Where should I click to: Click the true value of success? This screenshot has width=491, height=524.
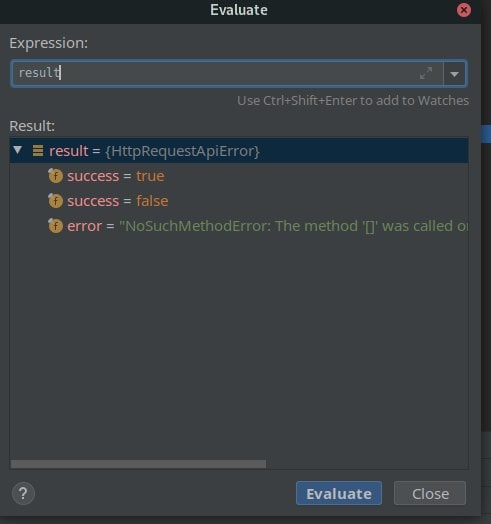(150, 176)
